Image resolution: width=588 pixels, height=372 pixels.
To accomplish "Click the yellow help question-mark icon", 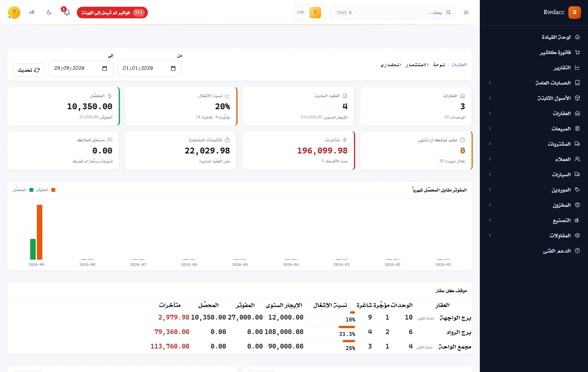I will point(14,13).
